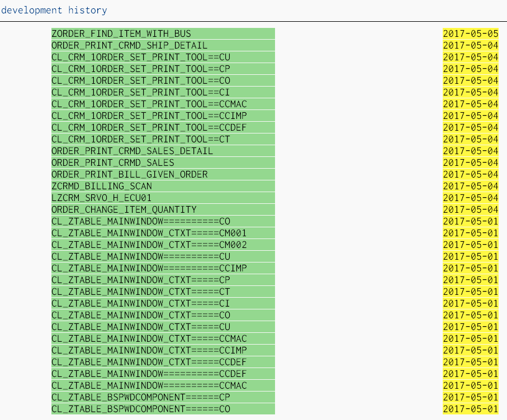The image size is (507, 420).
Task: Click CL_ZTABLE_MAINWINDOW_CTXT=====CP
Action: [x=163, y=280]
